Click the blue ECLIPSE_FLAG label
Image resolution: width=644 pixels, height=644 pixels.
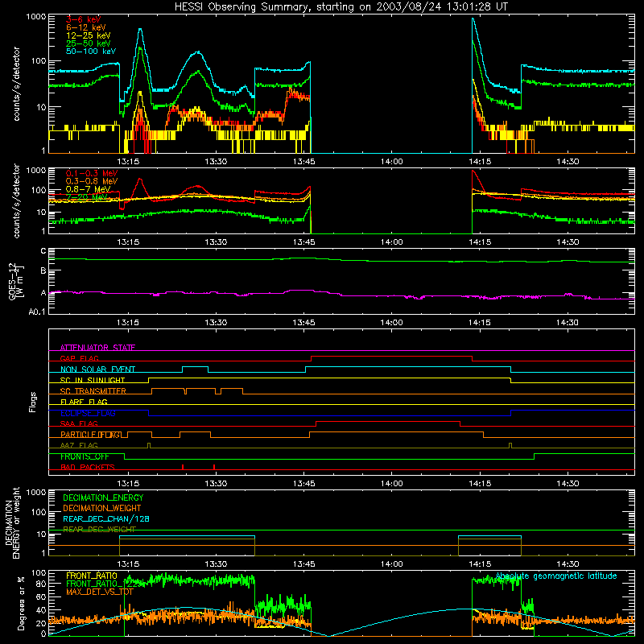click(x=88, y=413)
